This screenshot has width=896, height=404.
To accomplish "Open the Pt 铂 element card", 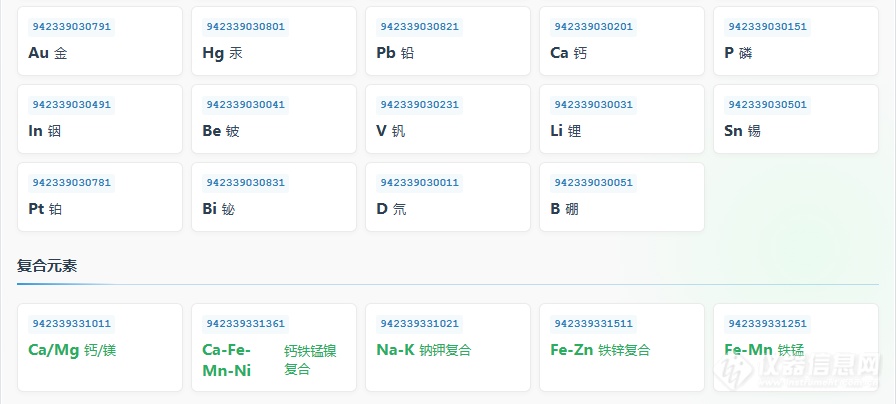I will coord(99,197).
